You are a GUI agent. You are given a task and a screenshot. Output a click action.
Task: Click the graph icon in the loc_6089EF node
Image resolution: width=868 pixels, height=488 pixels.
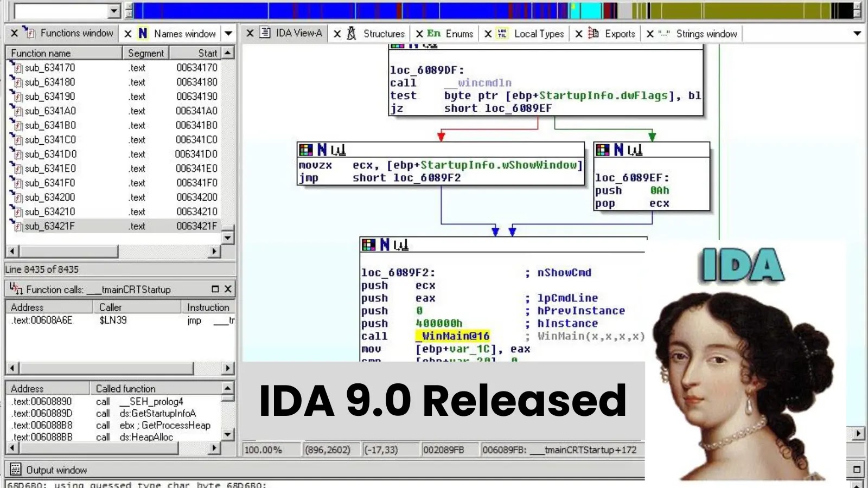click(635, 150)
